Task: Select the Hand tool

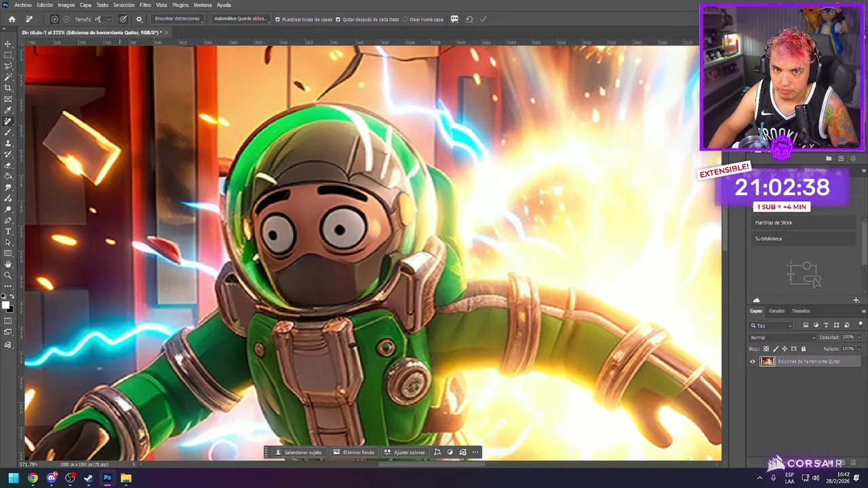Action: 8,264
